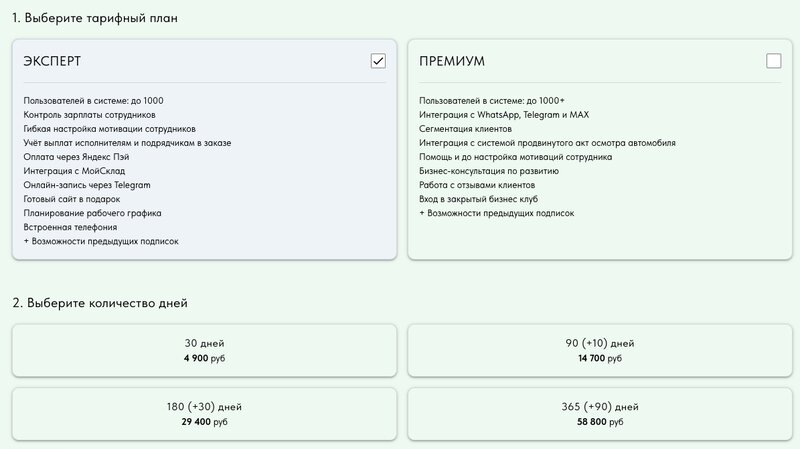800x449 pixels.
Task: Tick the ПРЕМИУМ plan checkbox
Action: [x=773, y=61]
